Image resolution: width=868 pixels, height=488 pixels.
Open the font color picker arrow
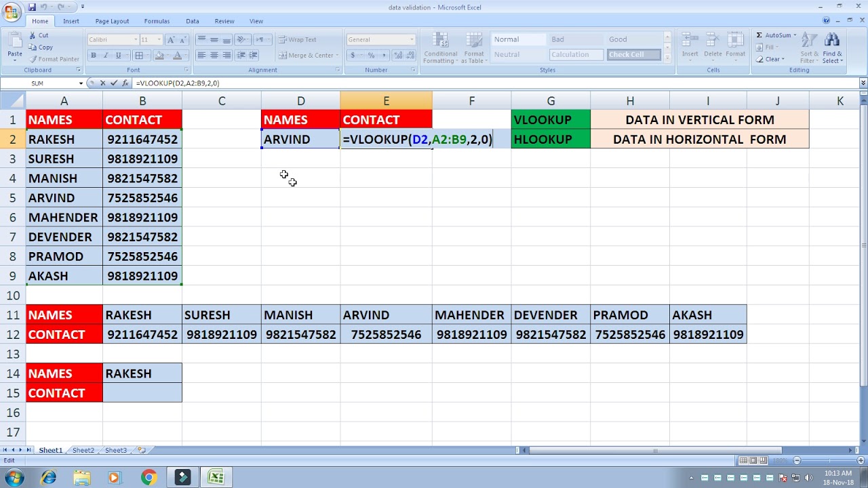(186, 56)
